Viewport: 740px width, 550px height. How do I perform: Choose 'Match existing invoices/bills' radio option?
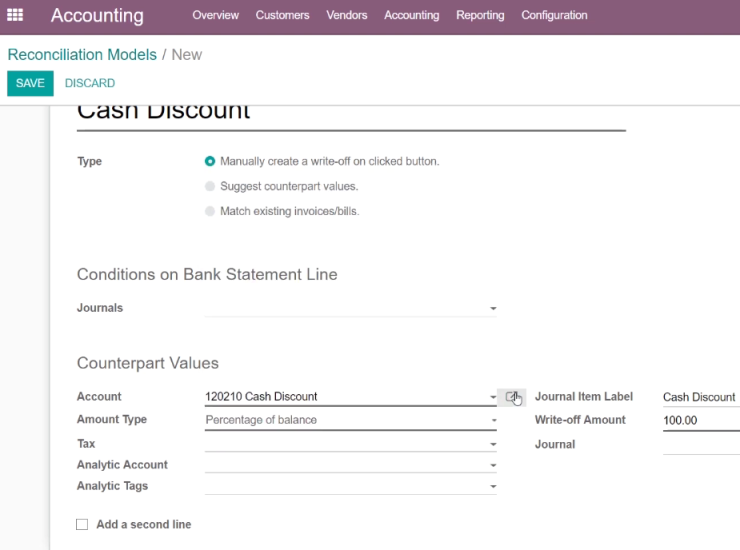210,211
